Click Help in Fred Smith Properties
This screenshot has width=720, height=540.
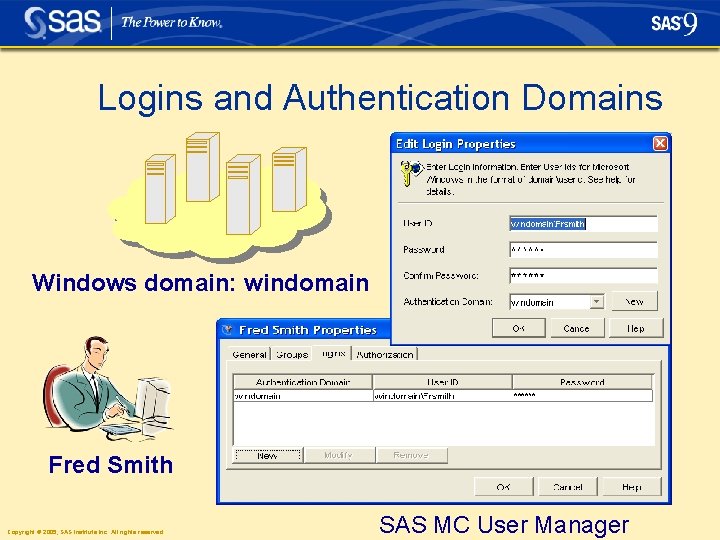click(632, 487)
